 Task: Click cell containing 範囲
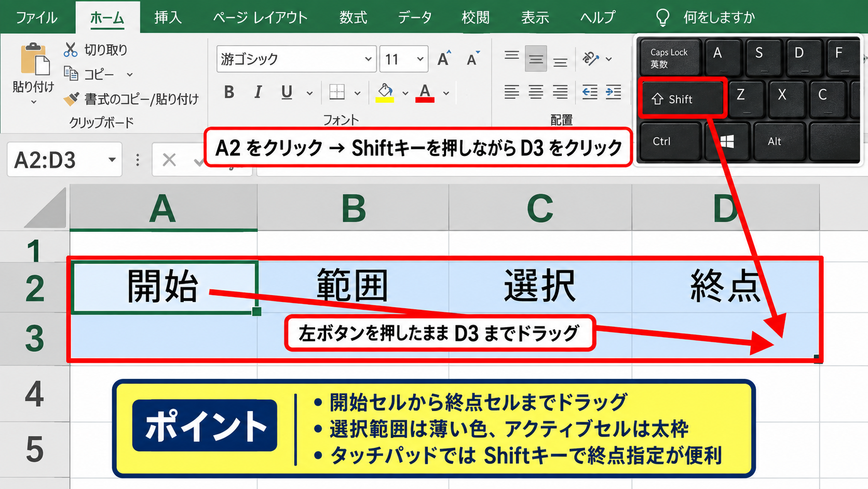[x=353, y=287]
